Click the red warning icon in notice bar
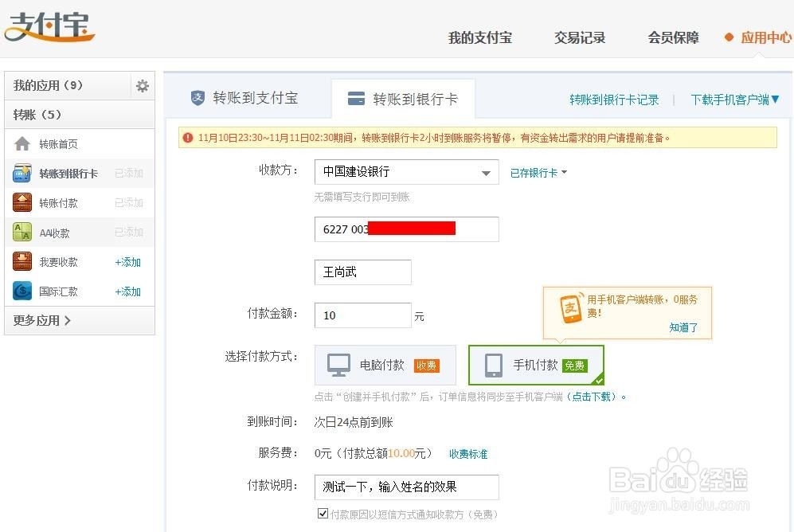 [x=188, y=138]
